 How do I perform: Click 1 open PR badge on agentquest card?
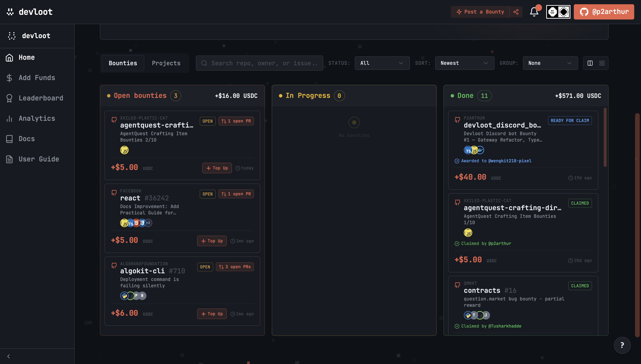pos(236,121)
